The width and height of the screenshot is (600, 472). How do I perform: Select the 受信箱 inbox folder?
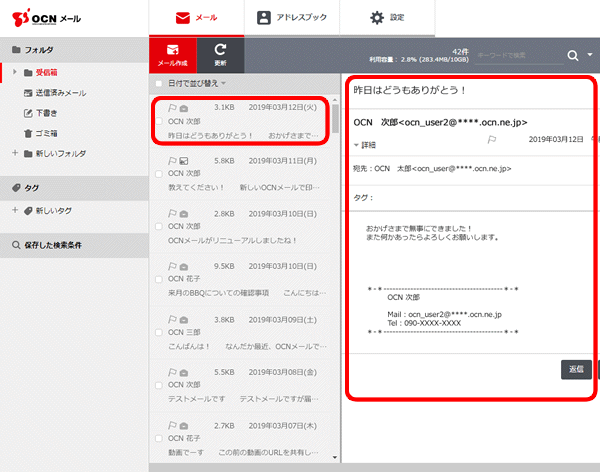46,72
